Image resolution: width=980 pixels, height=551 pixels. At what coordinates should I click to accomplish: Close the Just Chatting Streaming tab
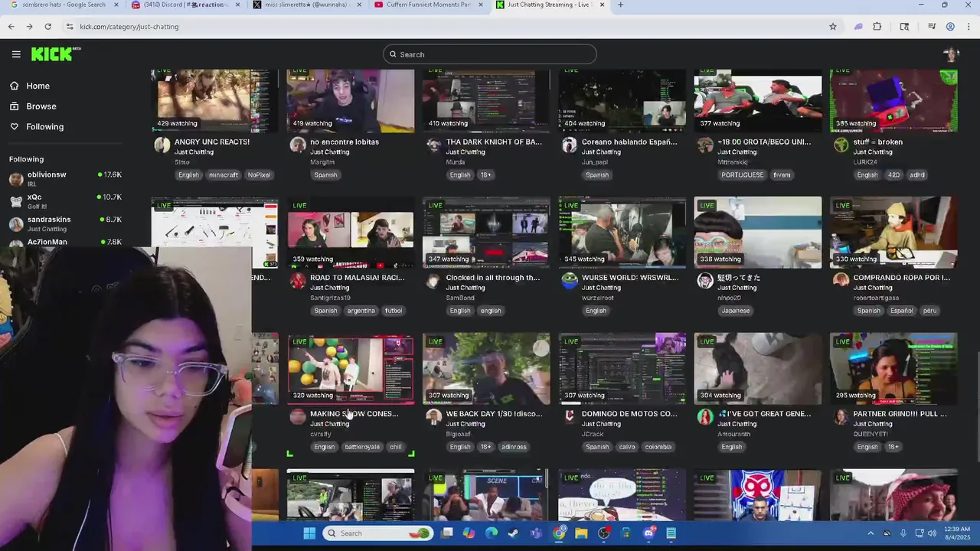pos(603,5)
